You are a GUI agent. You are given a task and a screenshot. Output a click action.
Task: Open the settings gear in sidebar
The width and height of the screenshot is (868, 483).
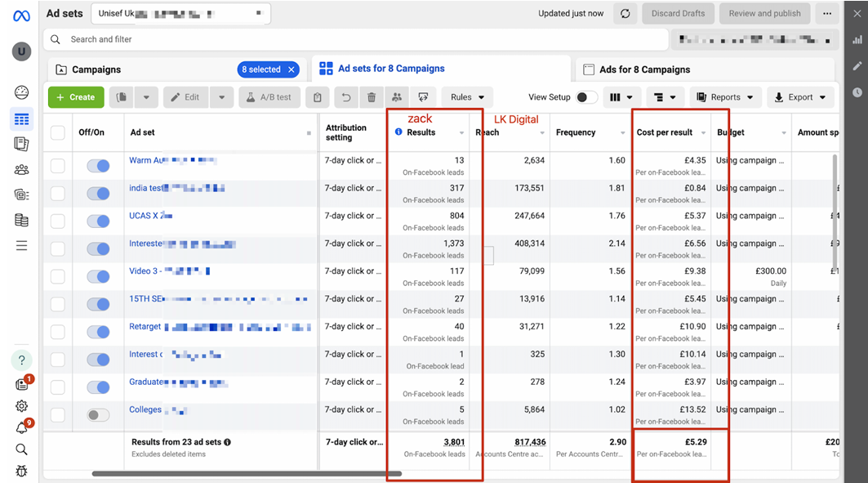tap(21, 406)
